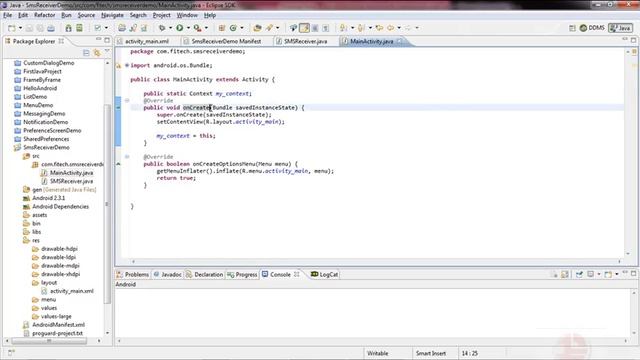Select the SmsReceiverDemo project

(x=46, y=147)
